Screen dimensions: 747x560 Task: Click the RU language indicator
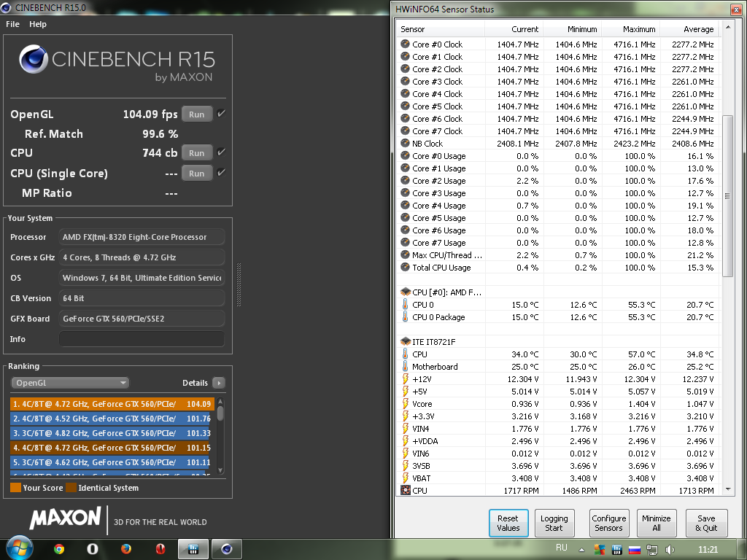pos(561,548)
